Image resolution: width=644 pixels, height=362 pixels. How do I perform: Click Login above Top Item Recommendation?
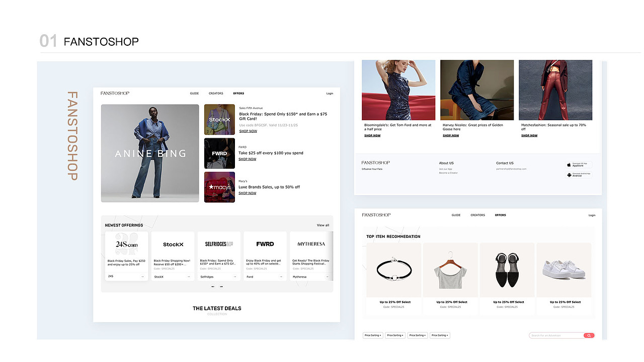[x=592, y=215]
